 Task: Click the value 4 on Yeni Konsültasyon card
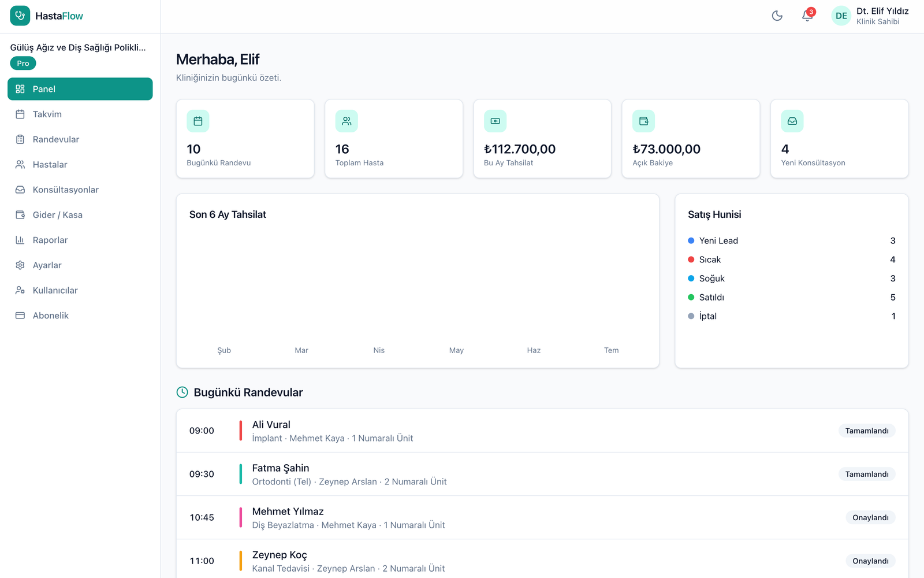(785, 149)
